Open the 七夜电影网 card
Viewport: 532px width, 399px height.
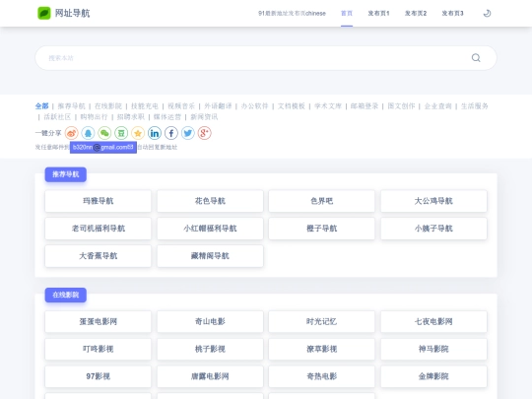(433, 321)
